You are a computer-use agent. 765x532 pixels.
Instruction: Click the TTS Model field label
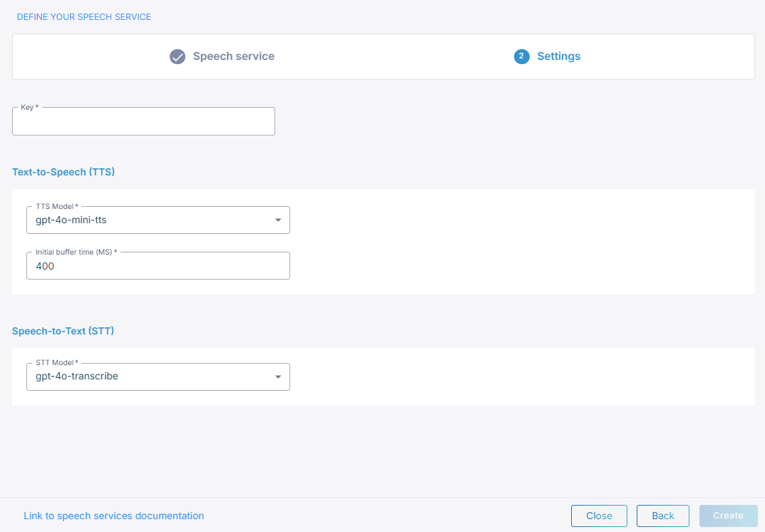tap(57, 206)
